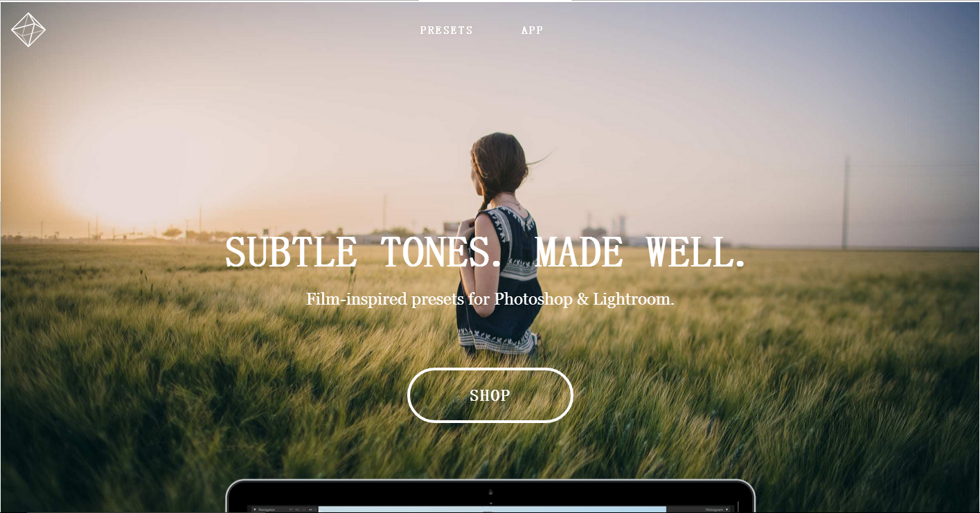Select the FILL zoom option in Navigator
The width and height of the screenshot is (980, 513).
(297, 510)
